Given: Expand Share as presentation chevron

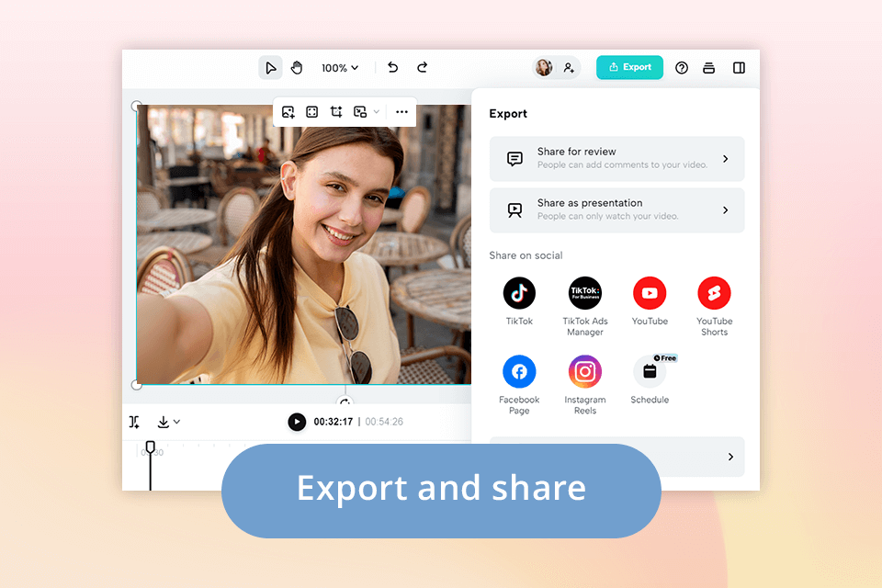Looking at the screenshot, I should pos(726,209).
